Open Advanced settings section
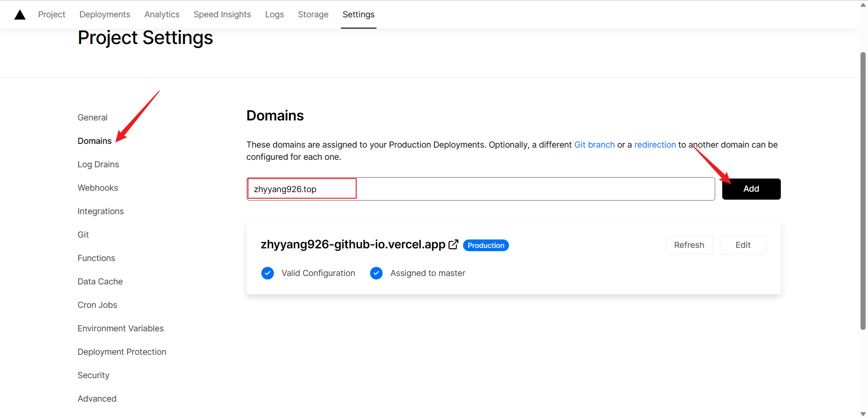 pyautogui.click(x=97, y=399)
